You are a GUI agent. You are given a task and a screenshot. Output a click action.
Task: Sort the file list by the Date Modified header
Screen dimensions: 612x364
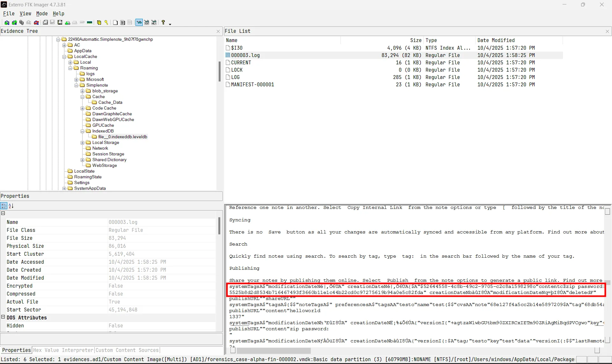tap(496, 40)
